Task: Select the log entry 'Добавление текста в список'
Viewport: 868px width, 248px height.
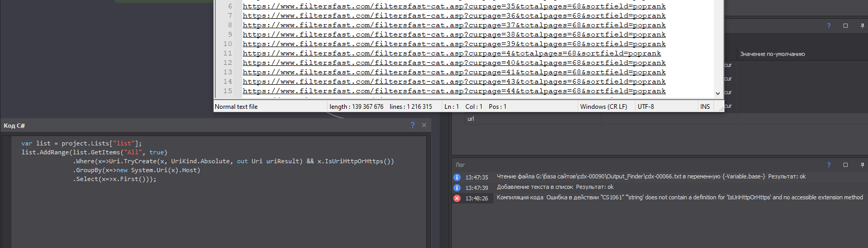Action: [555, 187]
